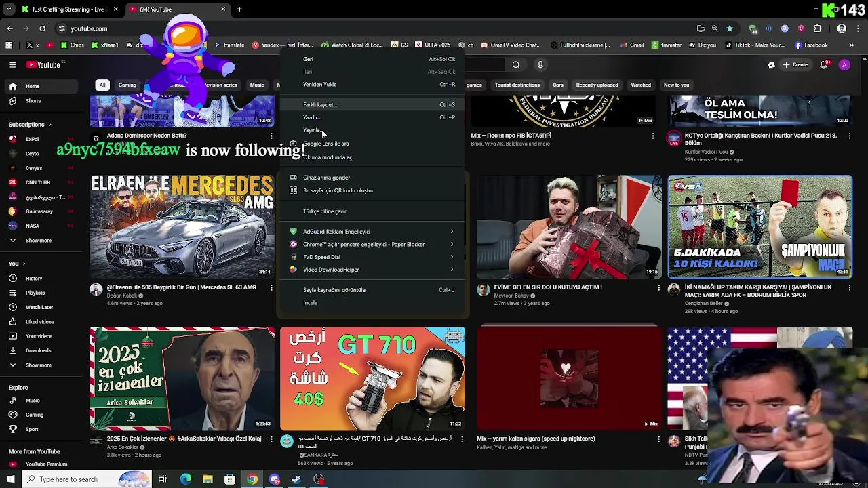
Task: Open the CNN TÜRK subscription
Action: pos(43,182)
